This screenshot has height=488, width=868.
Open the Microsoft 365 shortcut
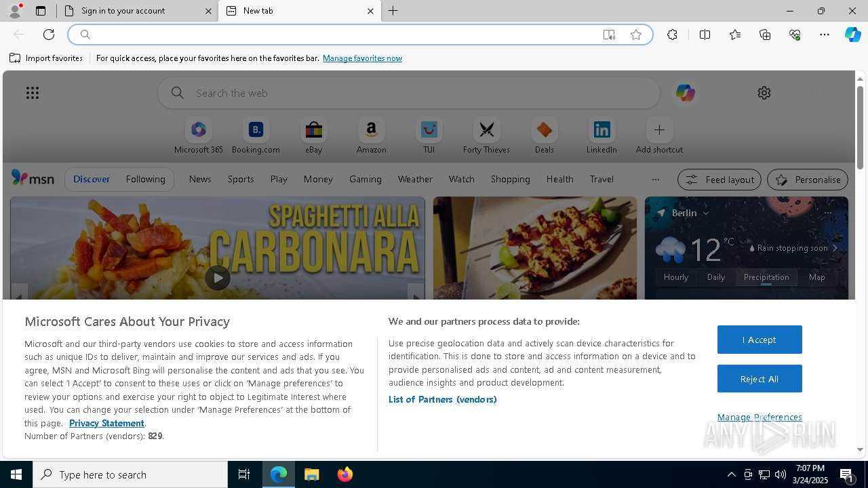(x=198, y=136)
